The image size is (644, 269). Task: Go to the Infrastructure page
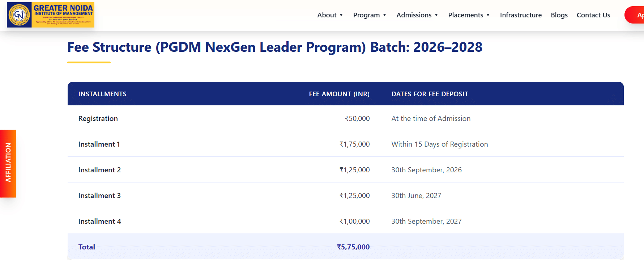click(520, 15)
